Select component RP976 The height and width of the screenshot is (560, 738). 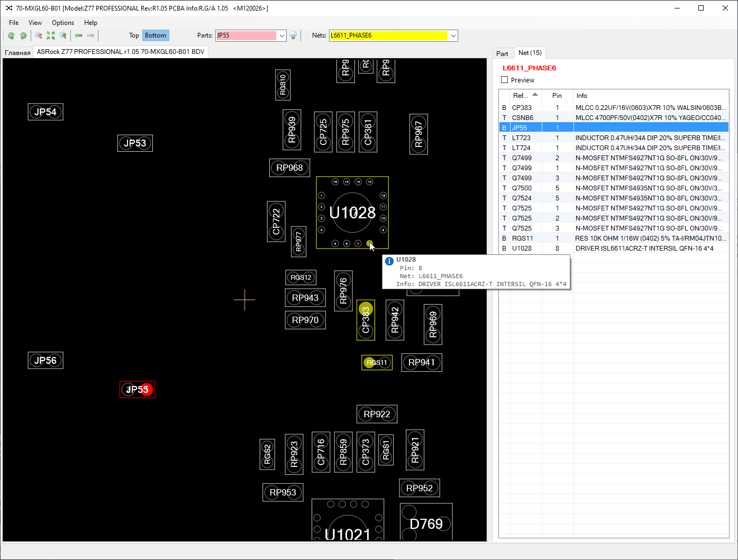click(x=343, y=291)
